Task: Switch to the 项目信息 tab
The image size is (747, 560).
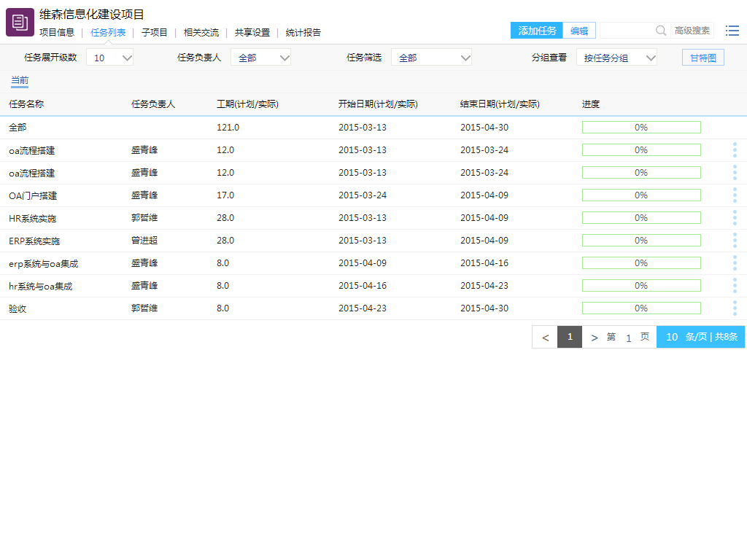Action: tap(57, 33)
